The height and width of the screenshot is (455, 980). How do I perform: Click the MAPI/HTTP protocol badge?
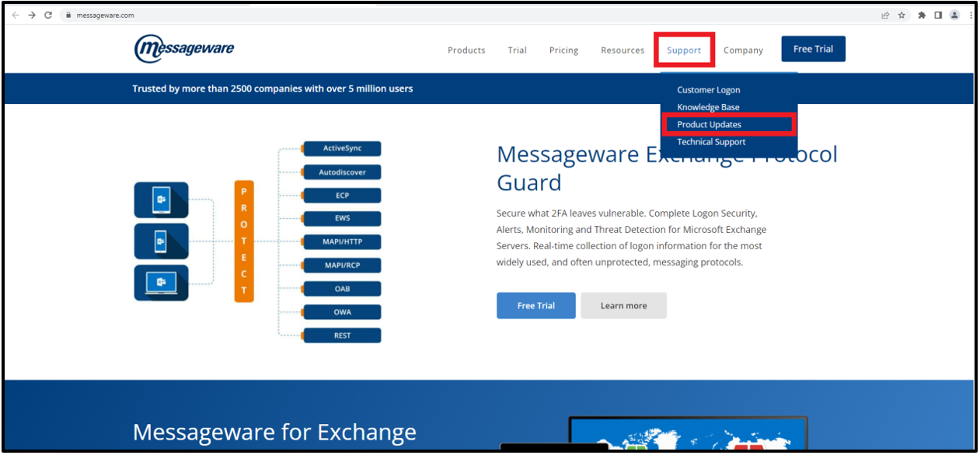click(342, 241)
